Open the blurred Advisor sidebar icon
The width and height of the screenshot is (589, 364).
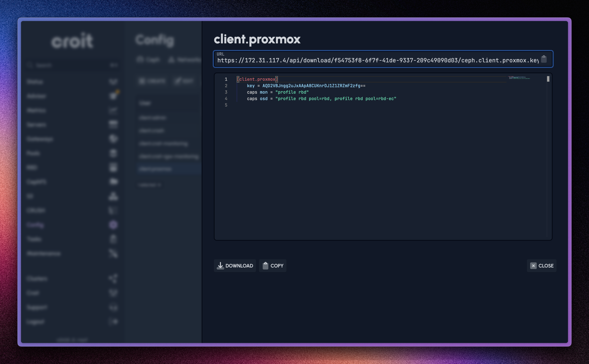113,96
